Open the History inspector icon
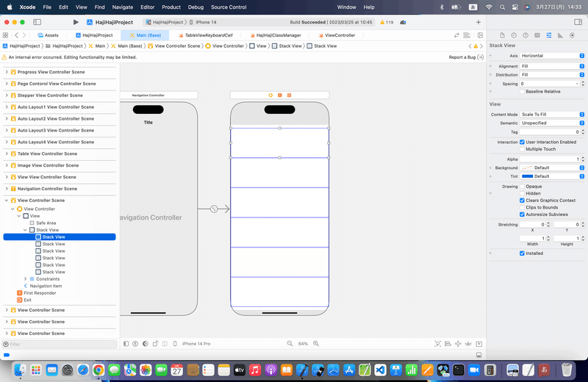588x382 pixels. click(514, 35)
